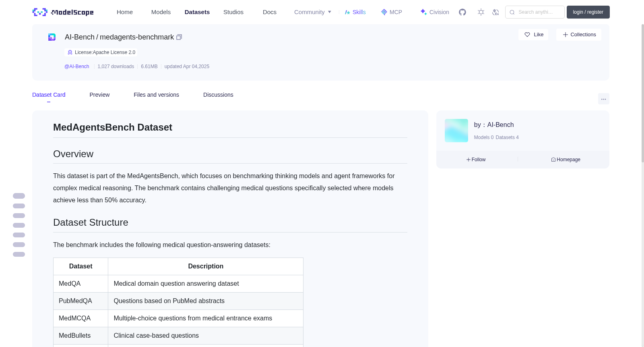Click the Dataset column header in table
Screen dimensions: 644x347
pyautogui.click(x=80, y=266)
